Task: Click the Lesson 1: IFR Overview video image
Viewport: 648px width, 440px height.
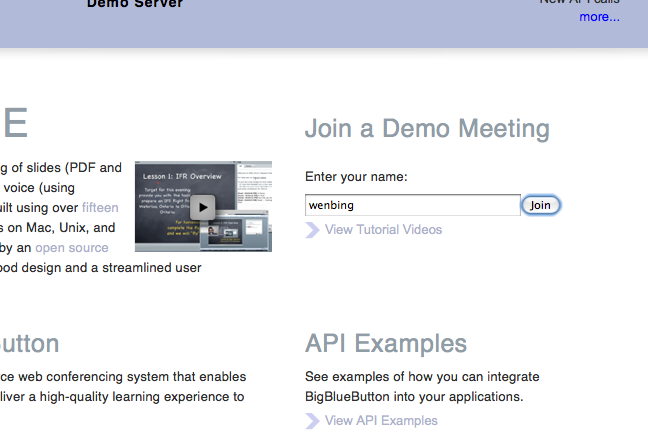Action: [203, 206]
